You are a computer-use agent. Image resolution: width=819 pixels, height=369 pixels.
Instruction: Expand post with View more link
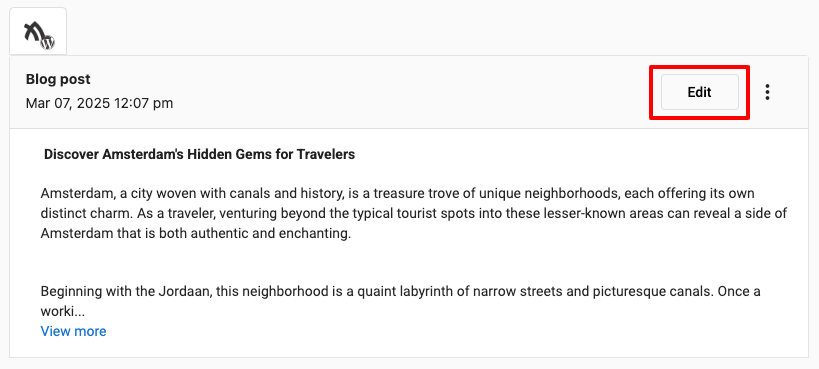[74, 331]
